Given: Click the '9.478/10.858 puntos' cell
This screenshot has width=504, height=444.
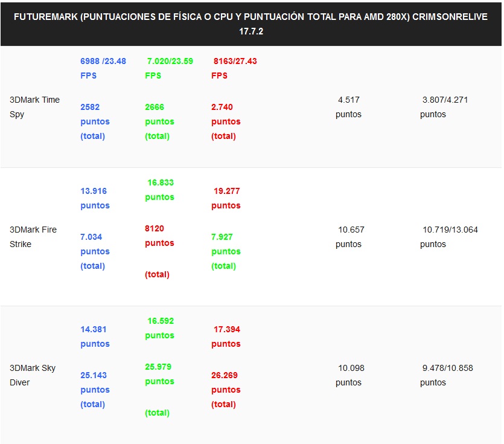Looking at the screenshot, I should [447, 375].
